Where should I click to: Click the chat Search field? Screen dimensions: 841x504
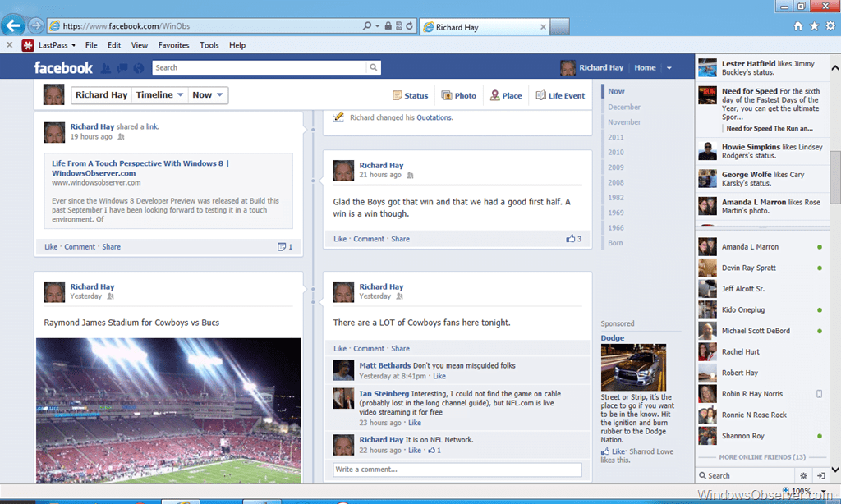[x=746, y=475]
